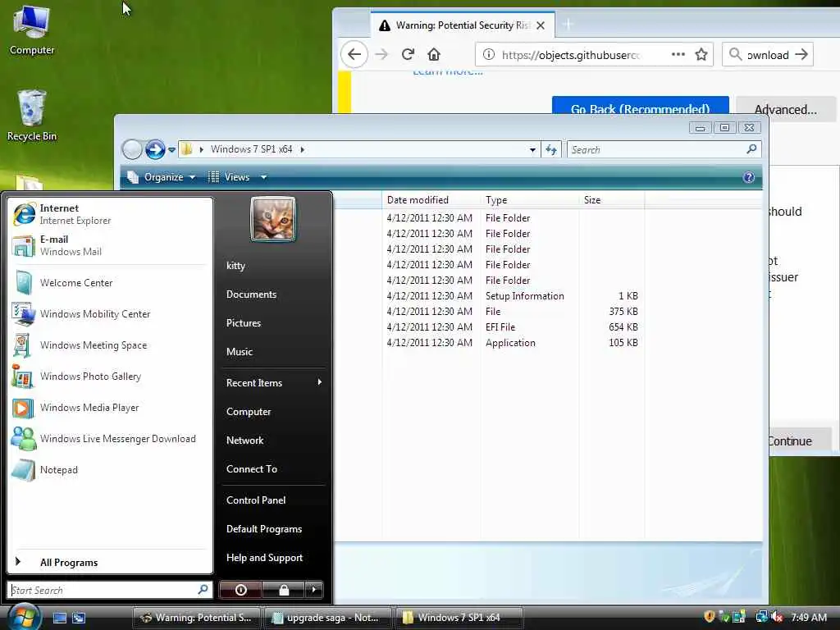Expand shutdown options arrow

pos(314,590)
